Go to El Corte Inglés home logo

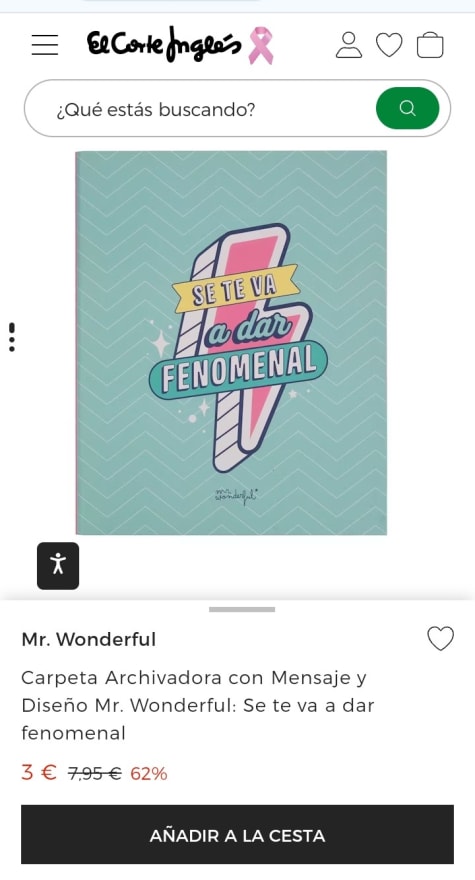pos(164,44)
